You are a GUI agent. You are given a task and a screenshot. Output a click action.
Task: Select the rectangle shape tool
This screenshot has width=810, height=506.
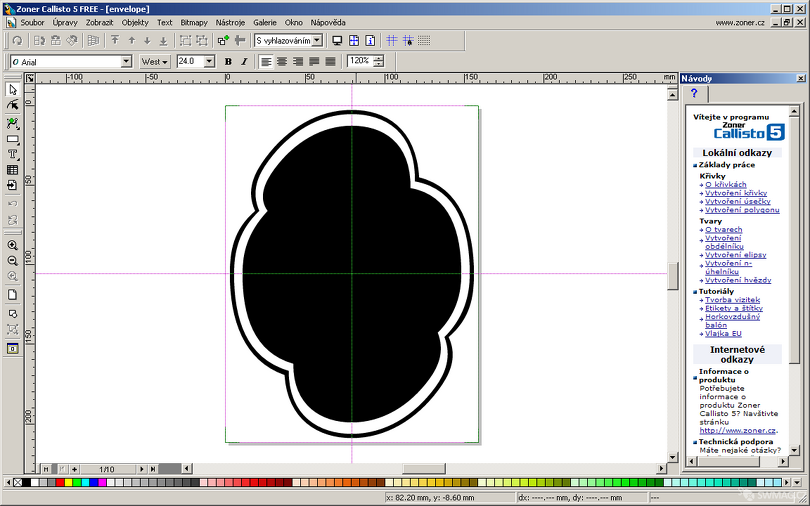[x=13, y=139]
